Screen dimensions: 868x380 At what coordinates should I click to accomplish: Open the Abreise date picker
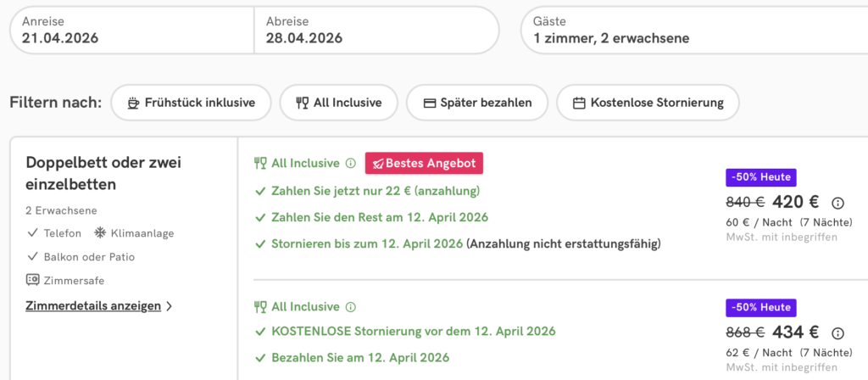tap(376, 30)
